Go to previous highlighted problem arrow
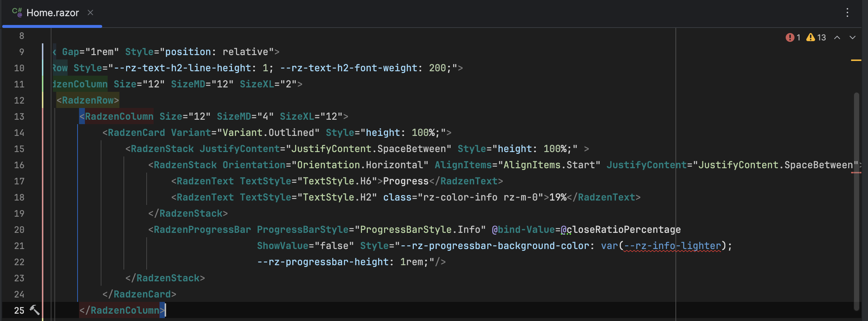 pos(837,37)
